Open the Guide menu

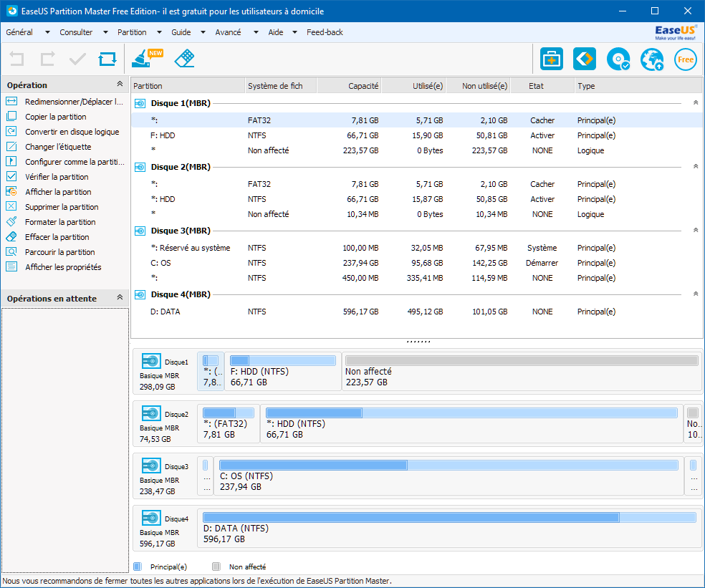[x=181, y=32]
